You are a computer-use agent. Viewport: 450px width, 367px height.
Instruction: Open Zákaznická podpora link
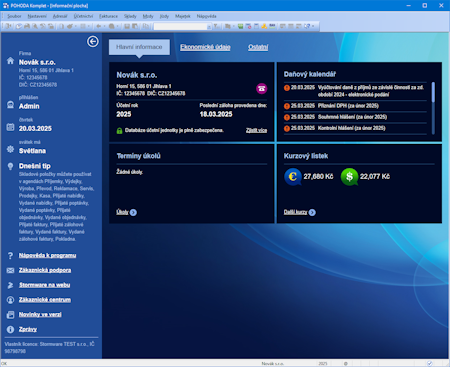click(45, 270)
